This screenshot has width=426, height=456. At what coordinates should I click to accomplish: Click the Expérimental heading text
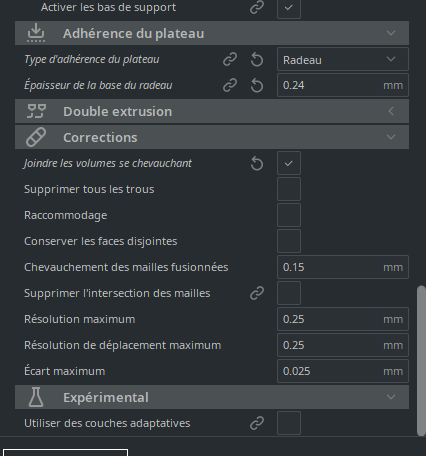tap(106, 397)
